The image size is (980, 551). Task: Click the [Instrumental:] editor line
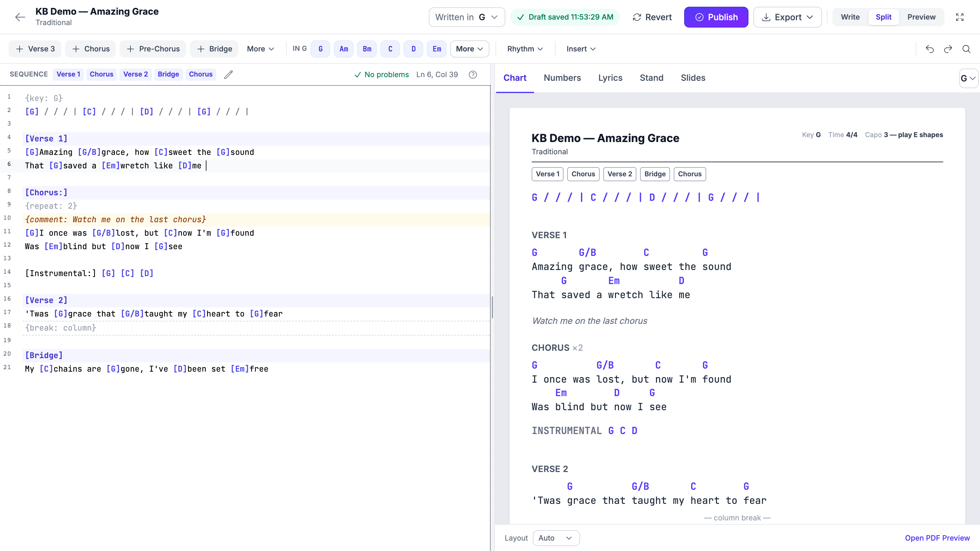(x=256, y=273)
